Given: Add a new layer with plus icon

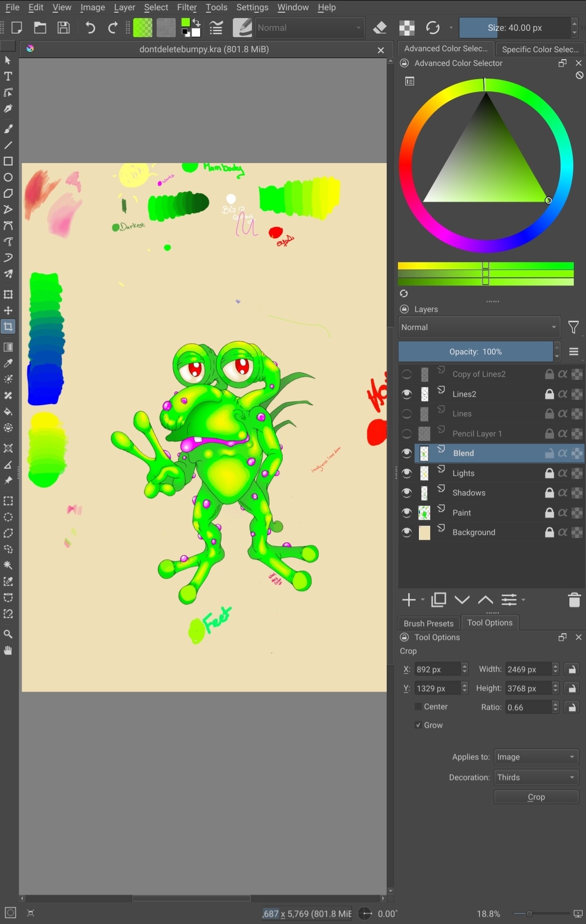Looking at the screenshot, I should (408, 600).
